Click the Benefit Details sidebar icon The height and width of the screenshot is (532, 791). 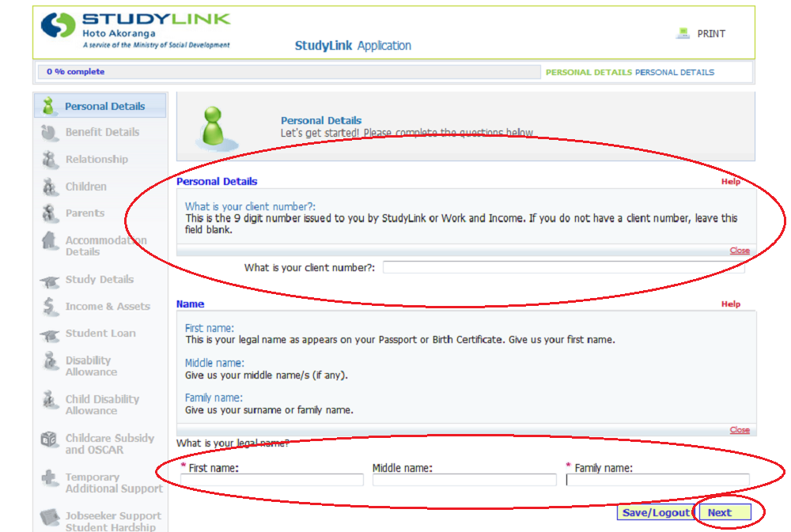(x=50, y=133)
